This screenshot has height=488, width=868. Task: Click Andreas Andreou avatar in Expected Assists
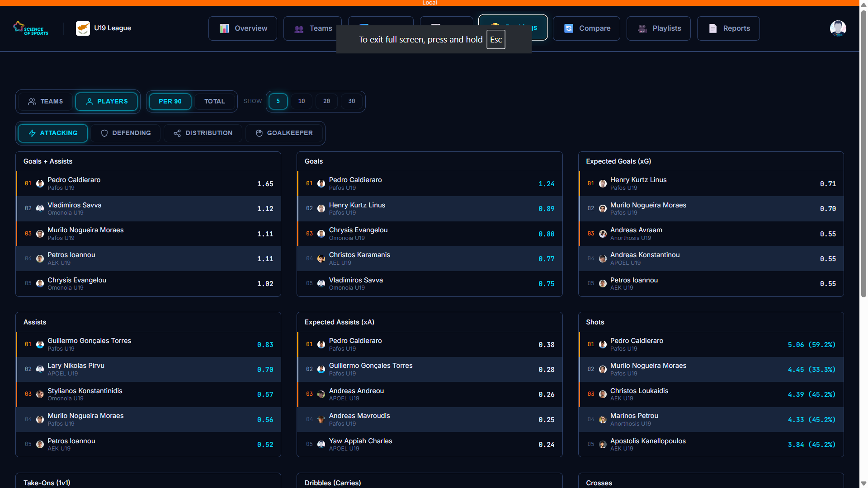tap(321, 394)
